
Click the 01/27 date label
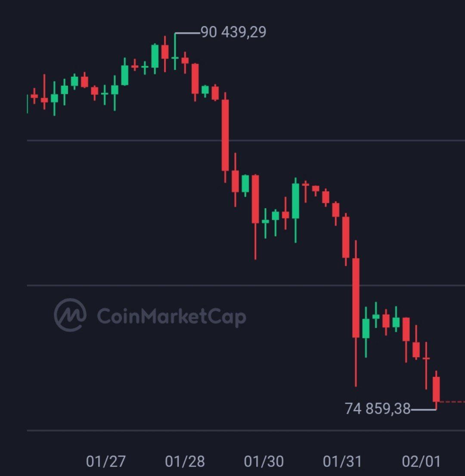coord(105,461)
